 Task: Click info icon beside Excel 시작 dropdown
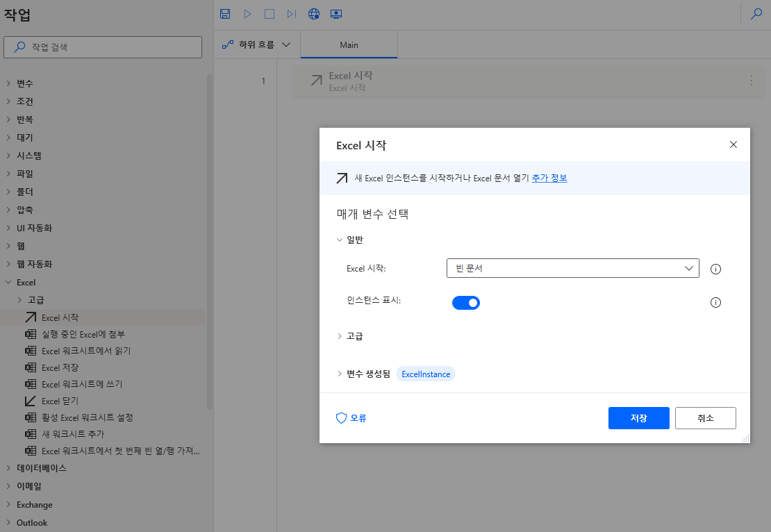pos(715,269)
